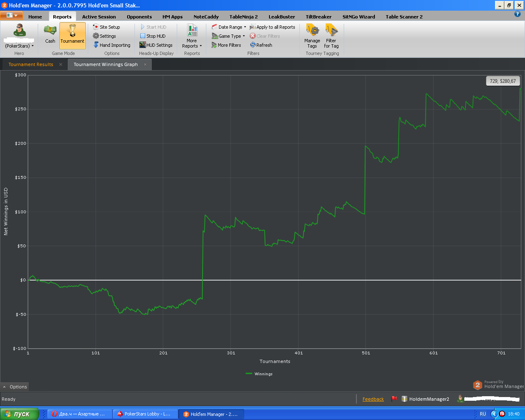Expand the Game Type filter

coord(228,36)
